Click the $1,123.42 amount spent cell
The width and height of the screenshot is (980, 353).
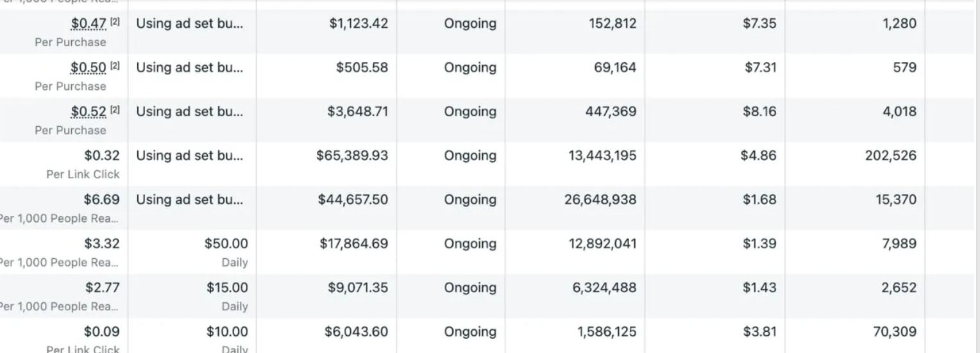pos(359,24)
